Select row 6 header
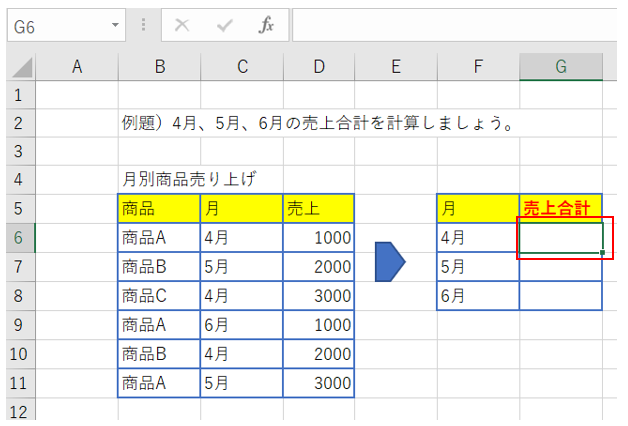 click(x=18, y=238)
